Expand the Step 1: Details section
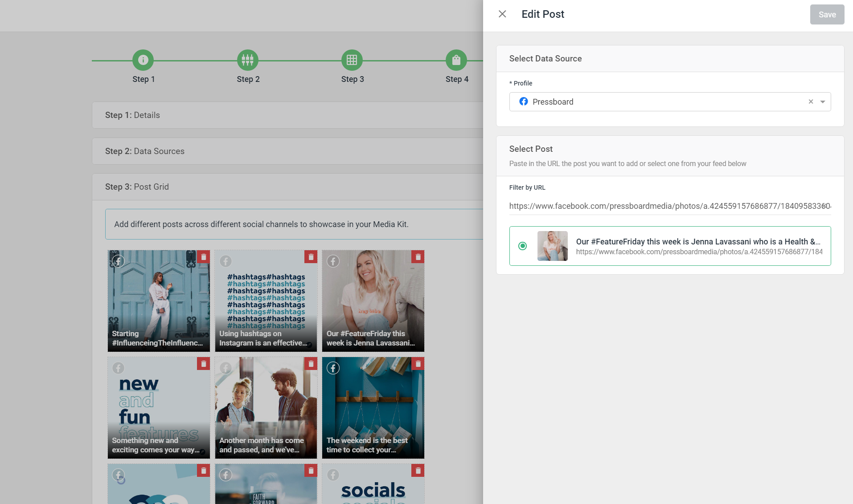Viewport: 853px width, 504px height. click(x=287, y=115)
